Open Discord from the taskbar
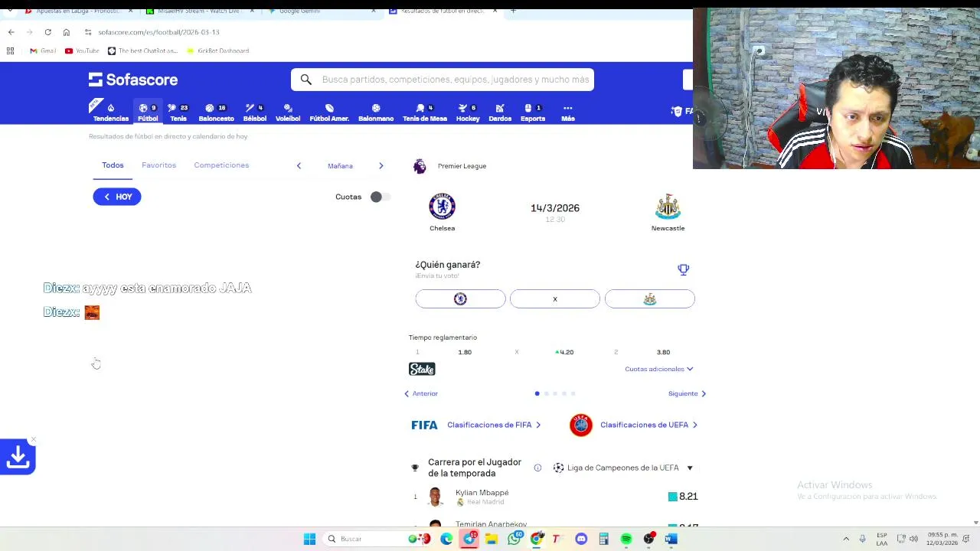980x551 pixels. [x=581, y=539]
